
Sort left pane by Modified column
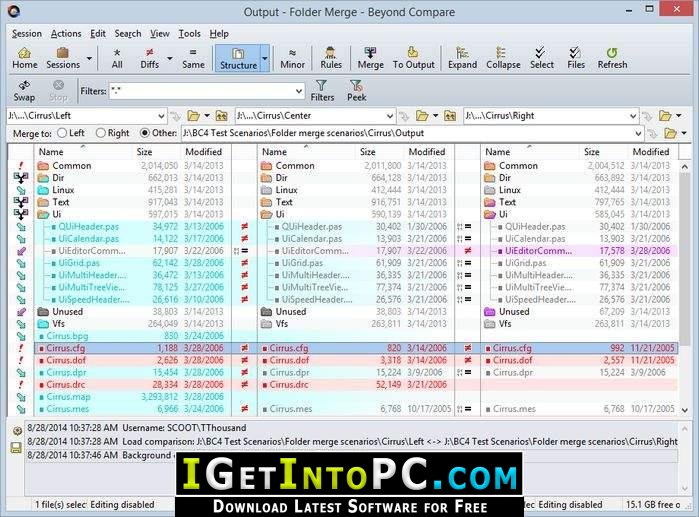tap(203, 152)
